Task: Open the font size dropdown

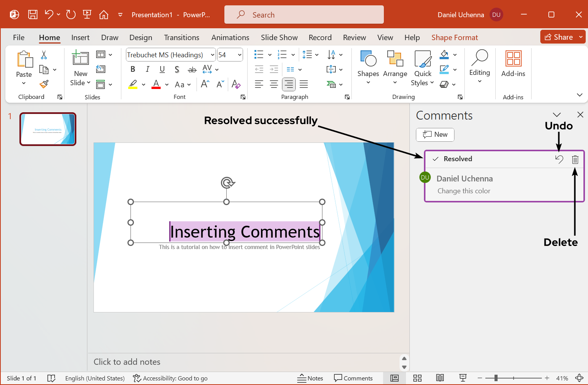Action: point(239,55)
